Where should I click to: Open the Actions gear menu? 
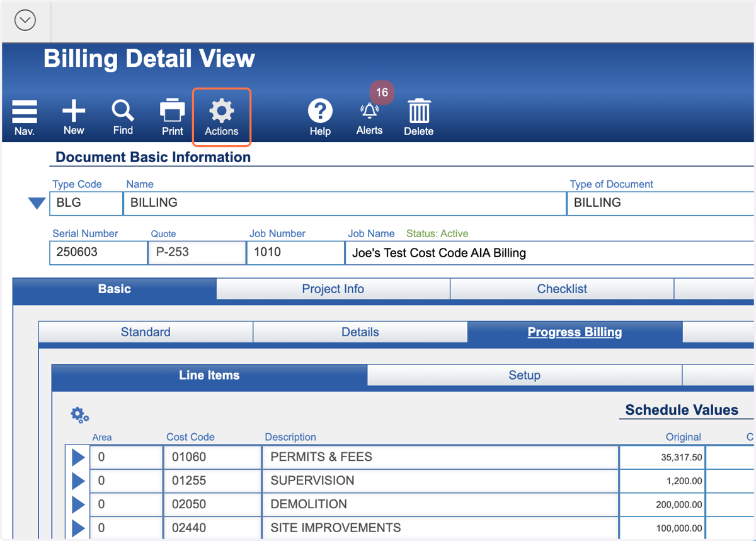222,117
